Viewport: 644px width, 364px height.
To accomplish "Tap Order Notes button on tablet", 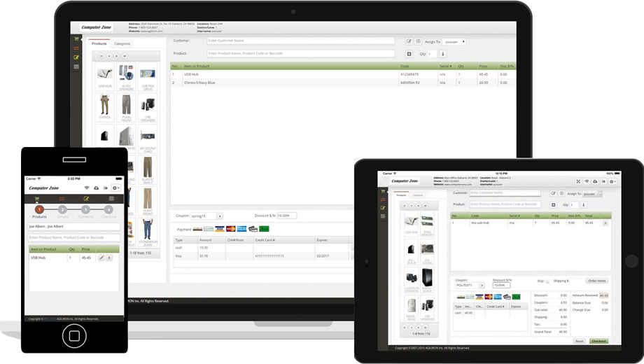I will (597, 281).
